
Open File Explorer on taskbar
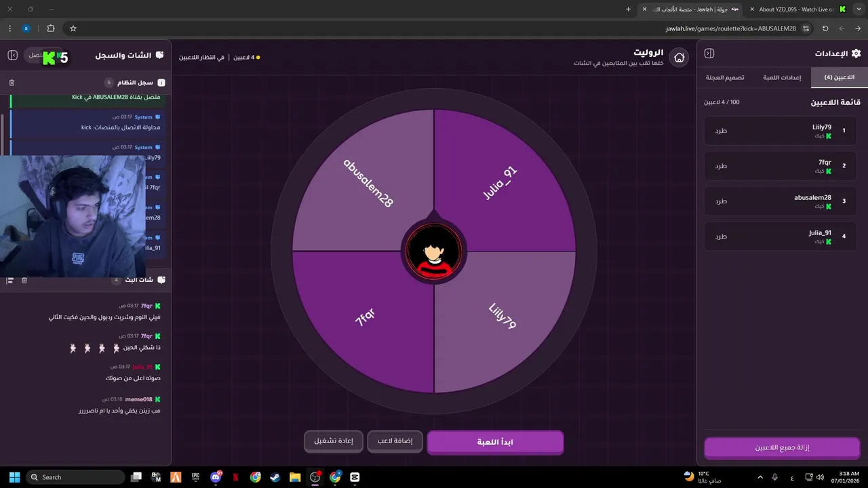pyautogui.click(x=295, y=477)
